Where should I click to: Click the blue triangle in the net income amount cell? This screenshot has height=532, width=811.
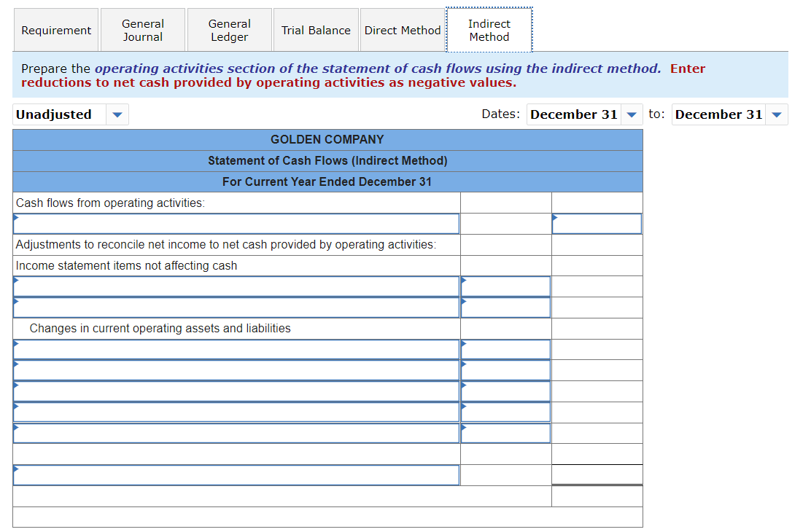coord(556,219)
